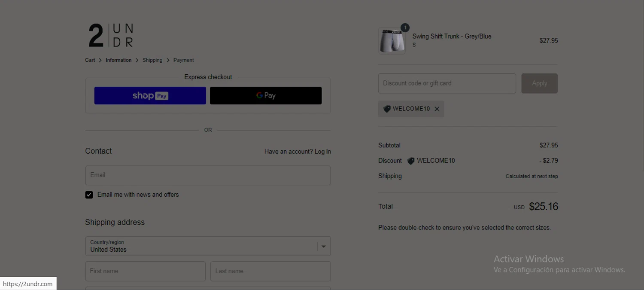644x290 pixels.
Task: Click the $25.16 total amount
Action: (x=544, y=207)
